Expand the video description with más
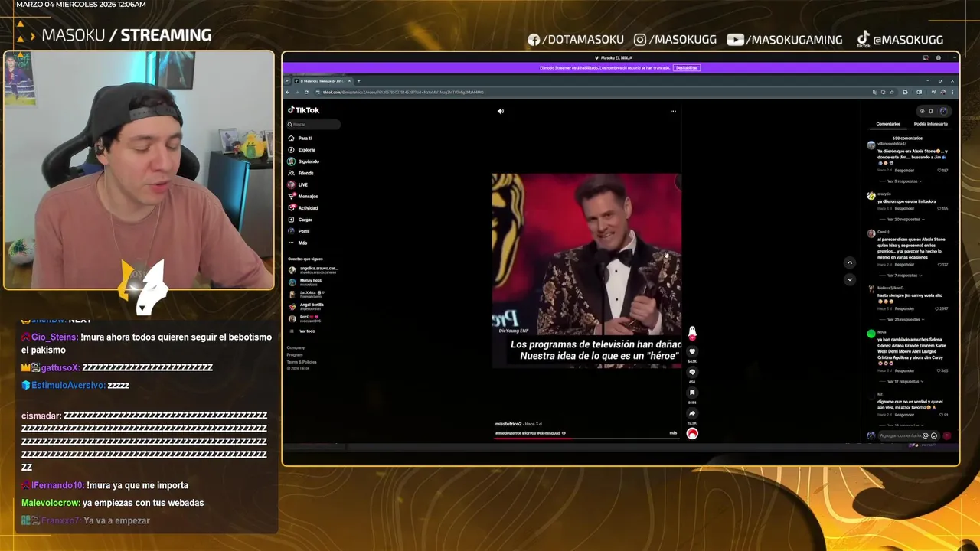This screenshot has height=551, width=980. coord(673,433)
